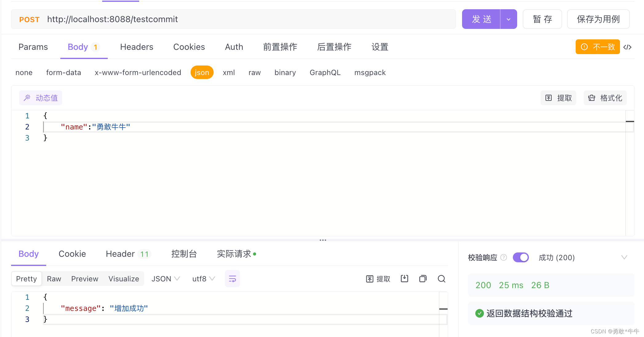Open the JSON response format dropdown
The width and height of the screenshot is (644, 337).
tap(166, 279)
